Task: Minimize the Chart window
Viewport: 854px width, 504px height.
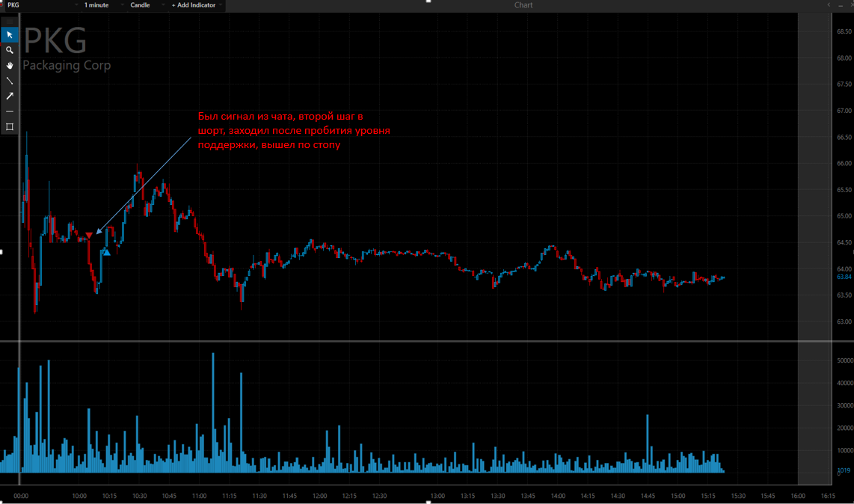Action: point(841,5)
